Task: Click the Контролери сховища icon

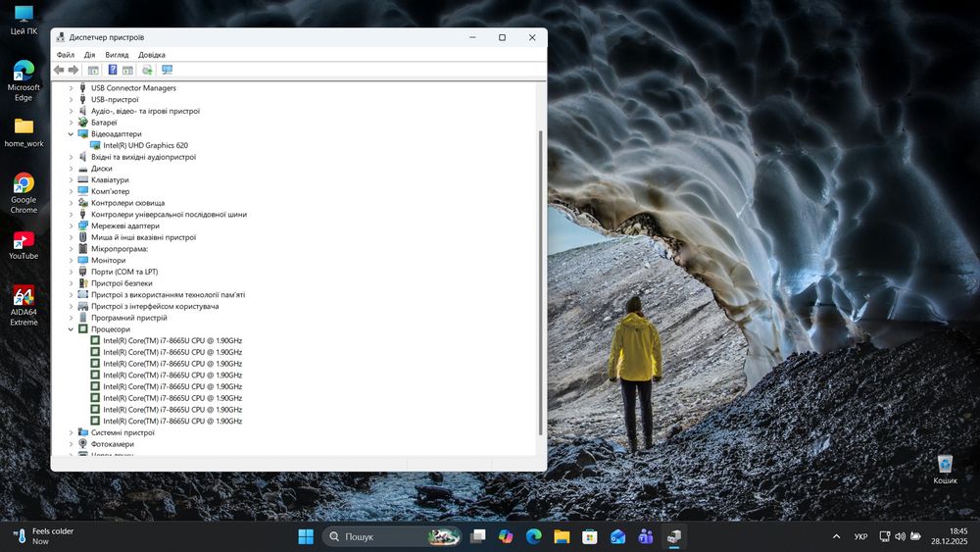Action: [x=82, y=203]
